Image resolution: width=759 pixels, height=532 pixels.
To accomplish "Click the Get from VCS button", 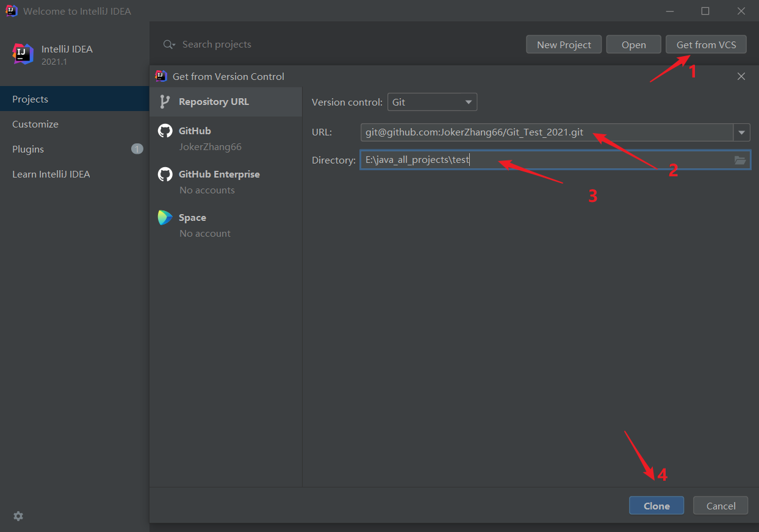I will point(706,45).
